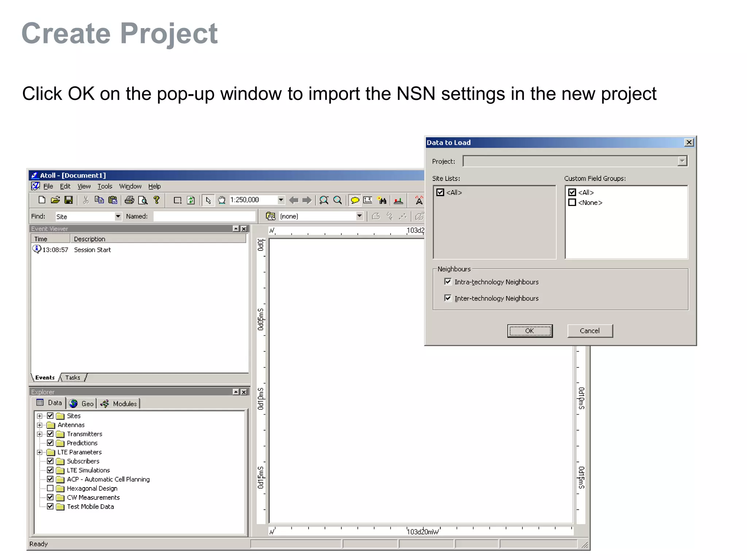
Task: Click the Named search input field
Action: tap(204, 216)
